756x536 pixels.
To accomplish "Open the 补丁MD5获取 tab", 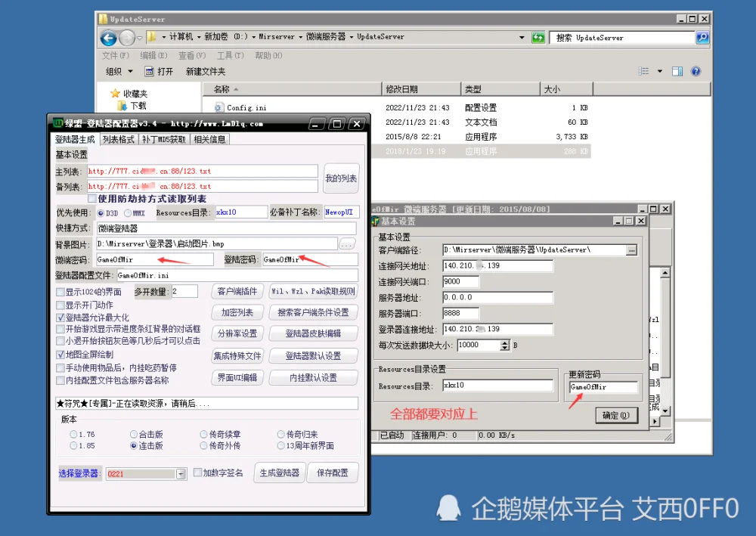I will tap(164, 139).
